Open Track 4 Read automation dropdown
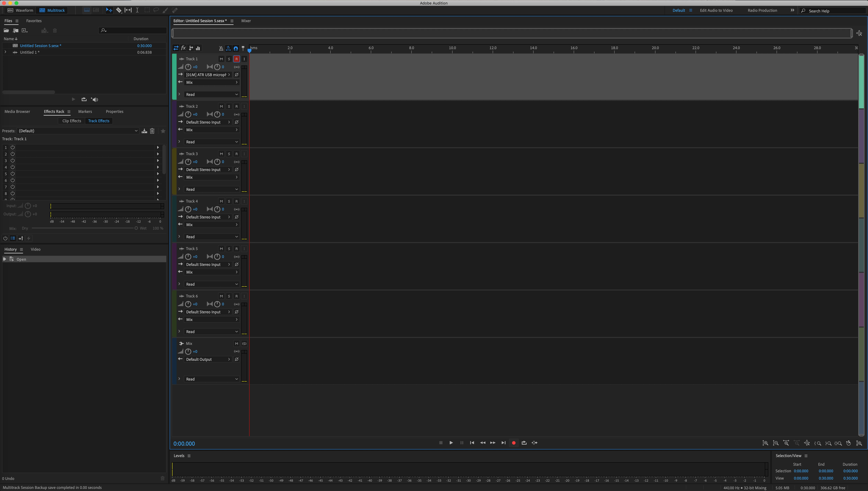 (212, 237)
